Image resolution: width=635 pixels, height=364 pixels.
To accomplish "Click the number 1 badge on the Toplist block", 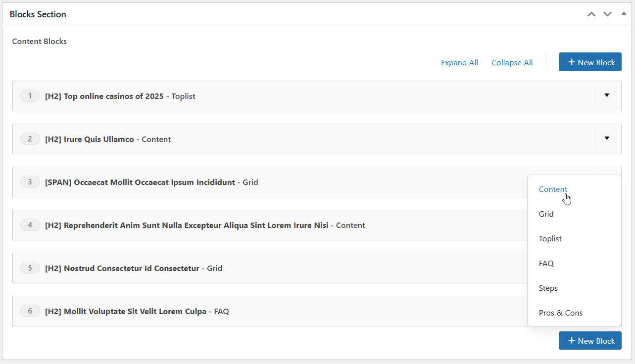I will [30, 96].
